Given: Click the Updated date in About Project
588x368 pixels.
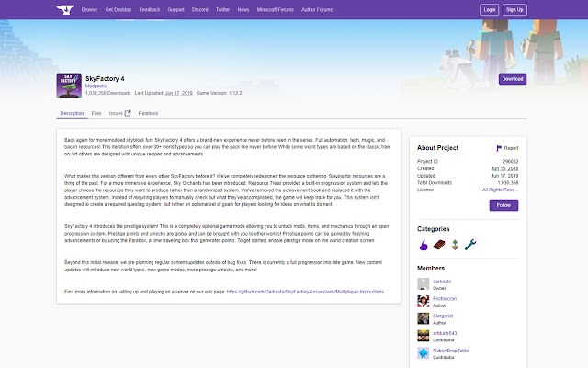Looking at the screenshot, I should point(504,176).
